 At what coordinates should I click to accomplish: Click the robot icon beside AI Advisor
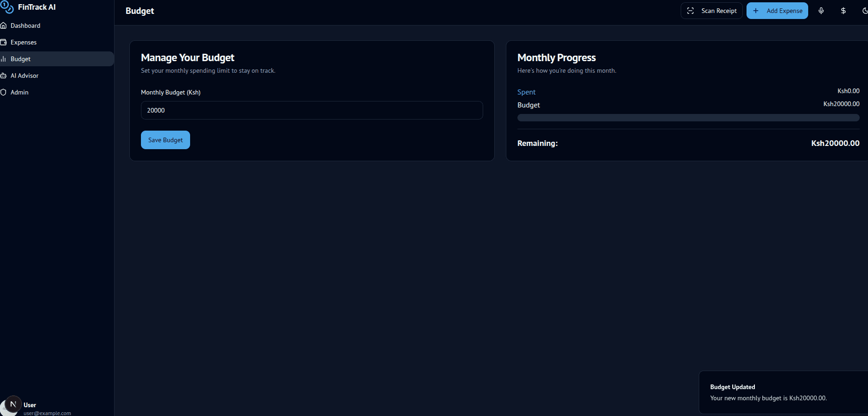point(3,76)
